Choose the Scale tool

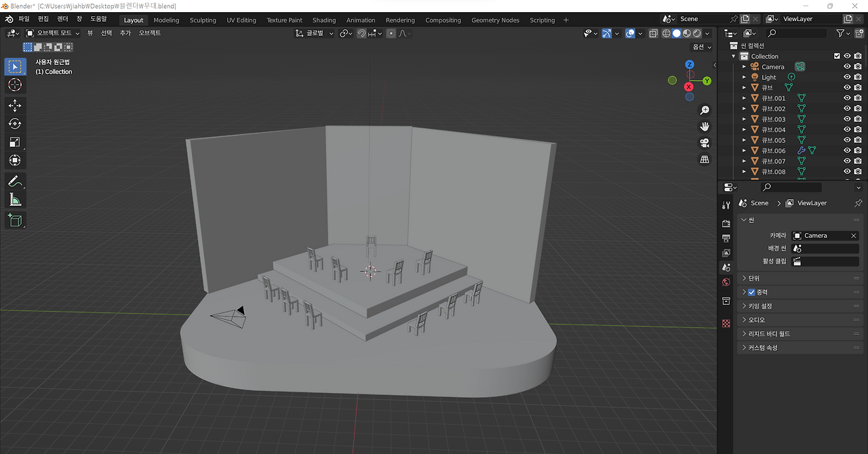point(15,142)
